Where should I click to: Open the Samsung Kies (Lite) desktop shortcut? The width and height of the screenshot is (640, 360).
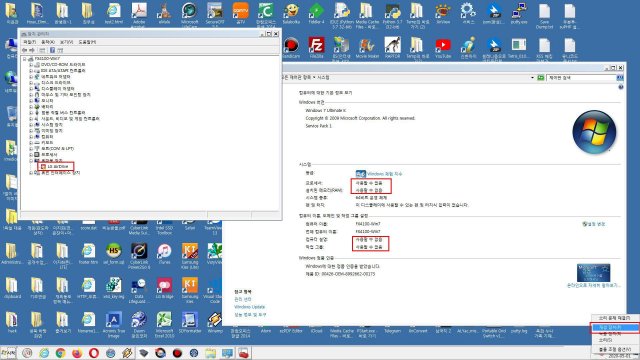coord(190,256)
